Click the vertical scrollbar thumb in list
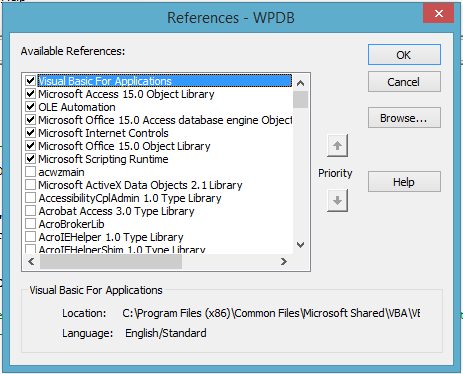 300,100
